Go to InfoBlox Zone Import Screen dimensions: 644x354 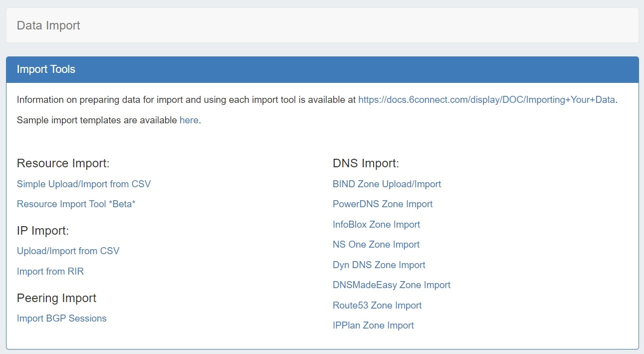click(376, 224)
